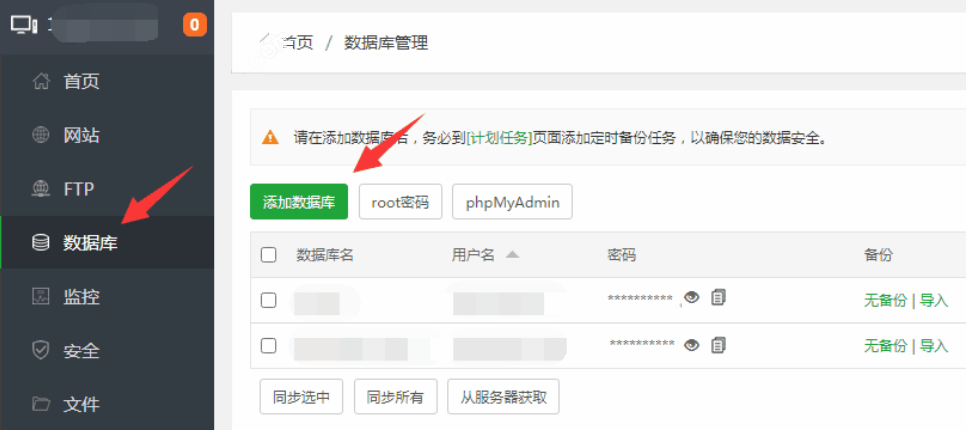Click the orange notification badge showing 0
This screenshot has height=431, width=979.
click(x=195, y=25)
